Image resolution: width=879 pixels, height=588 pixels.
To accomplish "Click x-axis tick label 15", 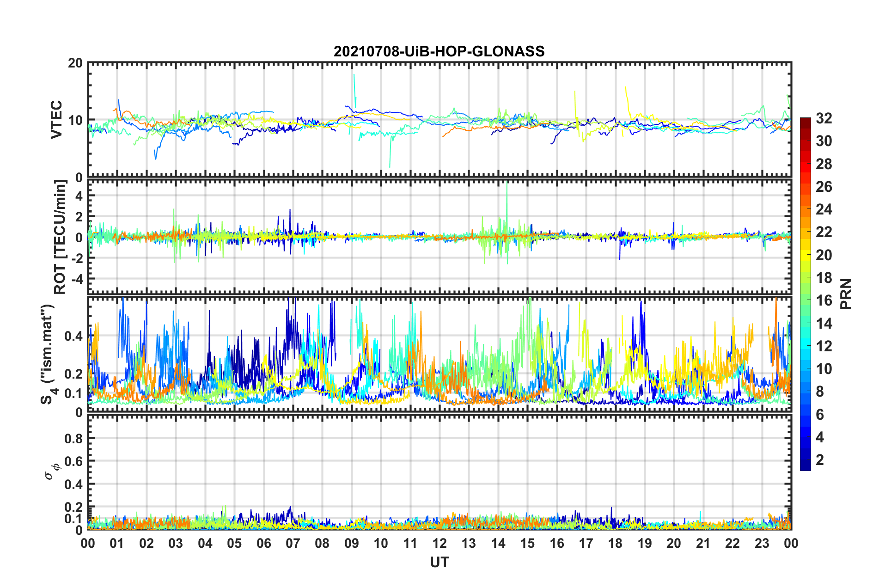I will point(527,543).
